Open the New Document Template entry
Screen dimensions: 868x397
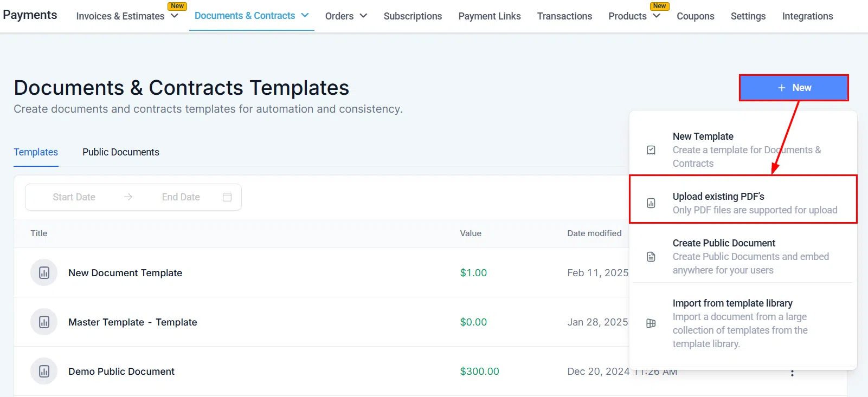[x=125, y=272]
